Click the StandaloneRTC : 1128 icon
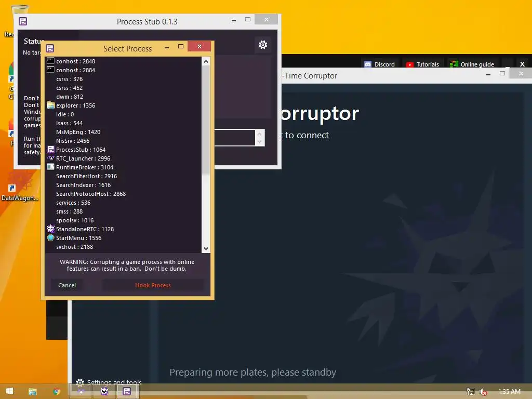The image size is (532, 399). tap(50, 229)
